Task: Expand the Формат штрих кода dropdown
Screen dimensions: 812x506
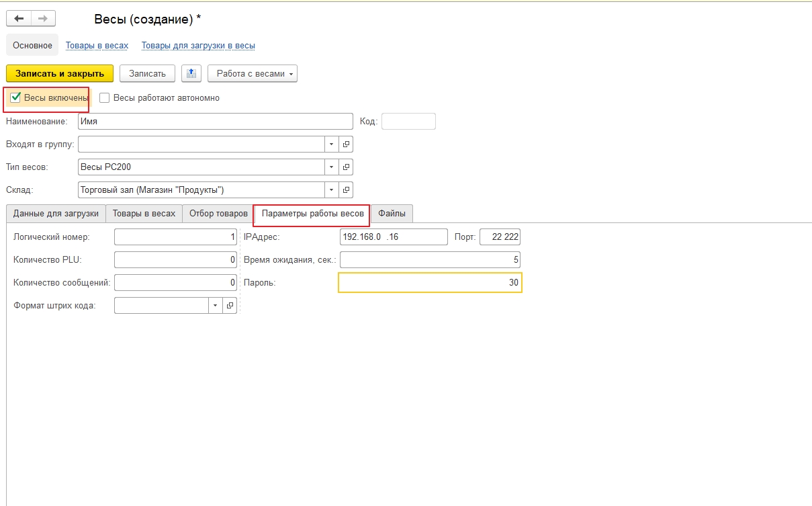Action: (x=215, y=306)
